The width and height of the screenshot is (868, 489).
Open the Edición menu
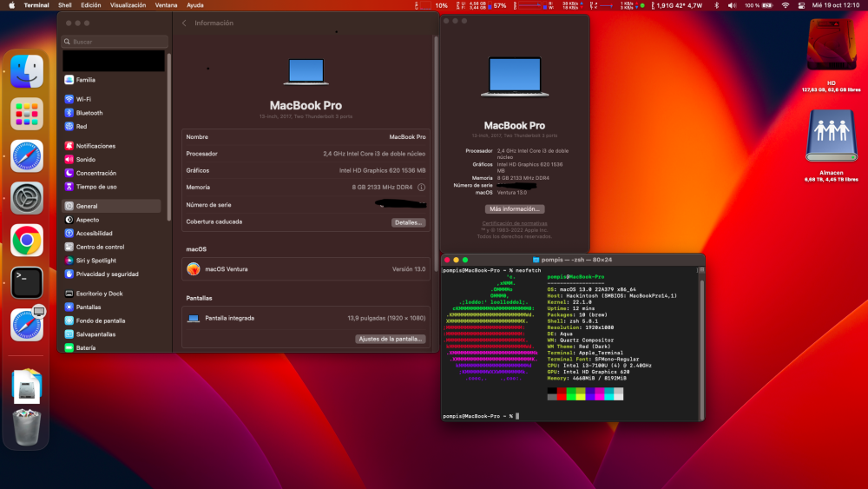click(x=91, y=5)
